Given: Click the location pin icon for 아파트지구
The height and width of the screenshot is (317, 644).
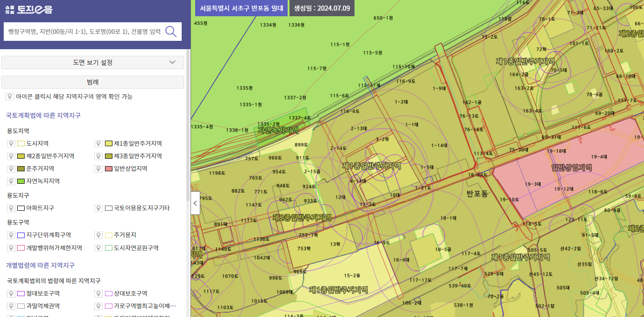Looking at the screenshot, I should click(10, 208).
